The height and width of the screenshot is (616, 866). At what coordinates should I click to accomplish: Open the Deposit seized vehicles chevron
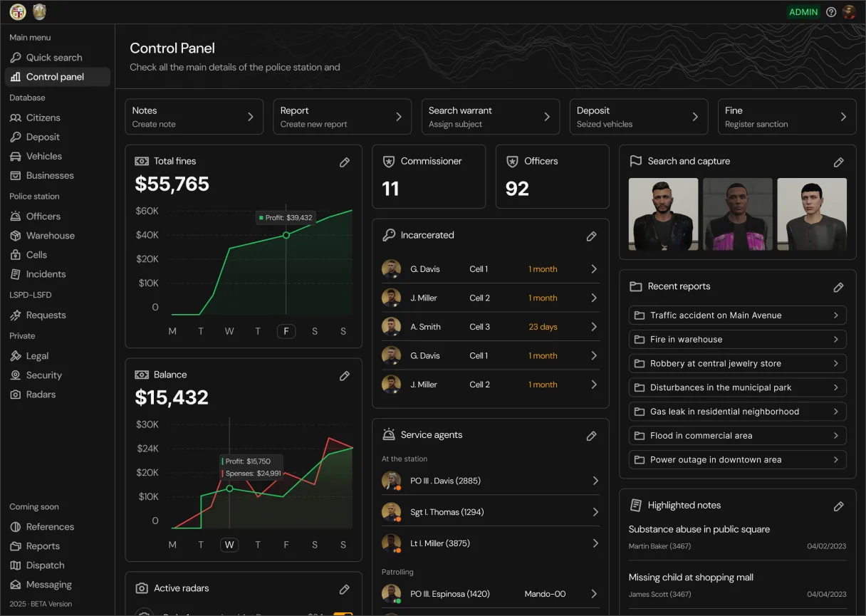(x=695, y=117)
